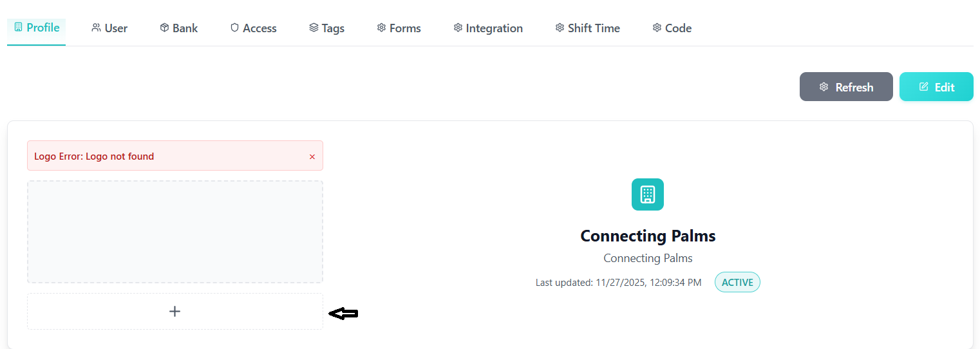Click the layers icon beside Tags

[314, 28]
